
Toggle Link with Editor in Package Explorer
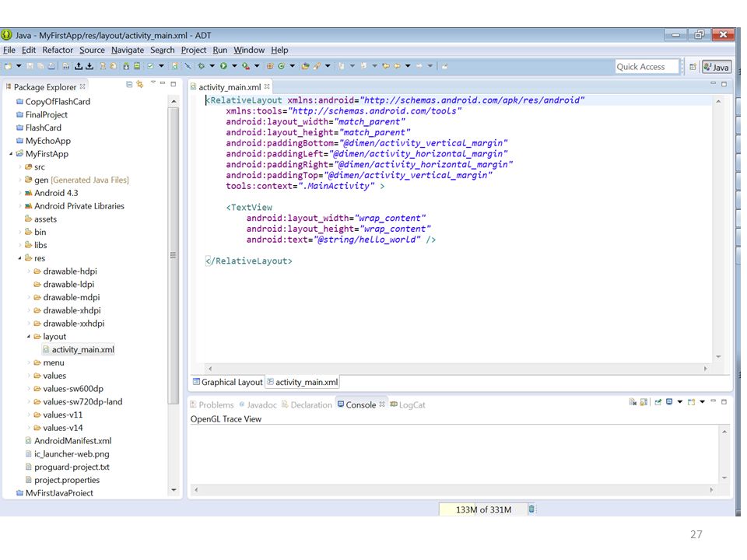point(139,84)
